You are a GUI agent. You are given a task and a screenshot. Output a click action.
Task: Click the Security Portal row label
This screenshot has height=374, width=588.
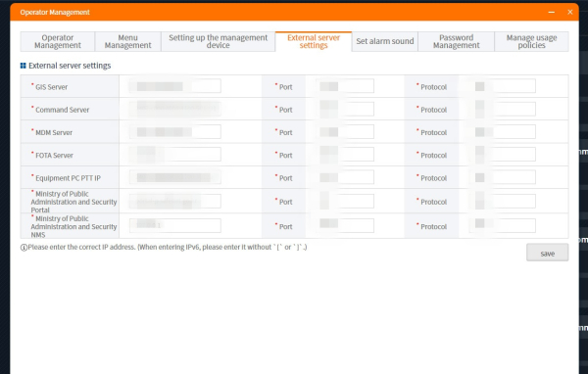tap(73, 202)
